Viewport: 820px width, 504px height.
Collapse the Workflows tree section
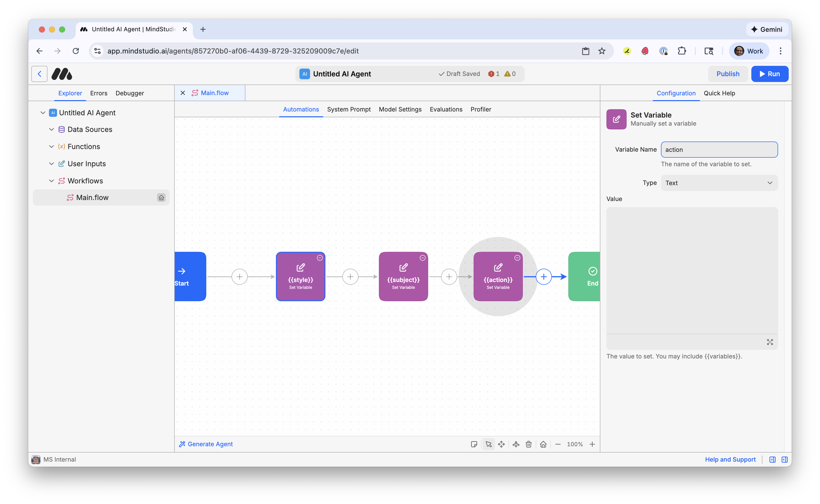(52, 181)
